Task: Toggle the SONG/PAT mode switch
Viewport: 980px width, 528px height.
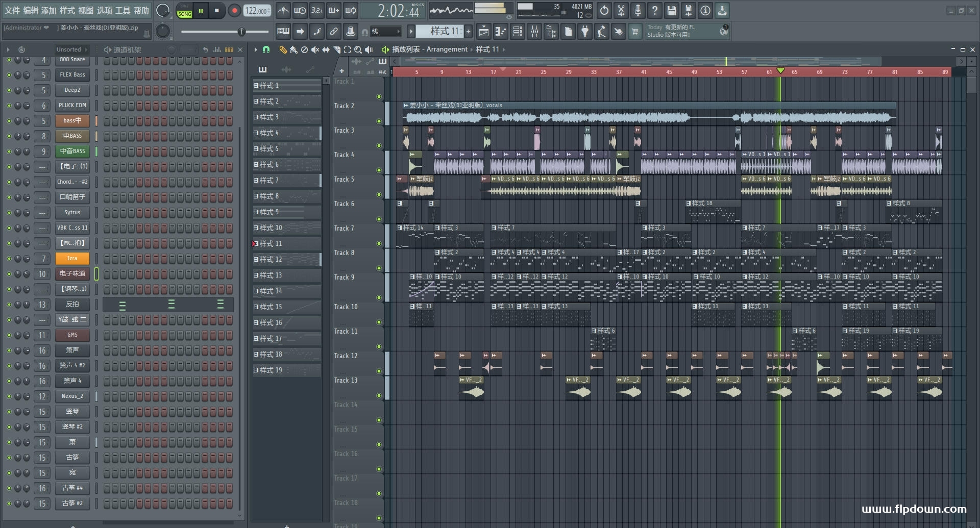Action: (x=184, y=11)
